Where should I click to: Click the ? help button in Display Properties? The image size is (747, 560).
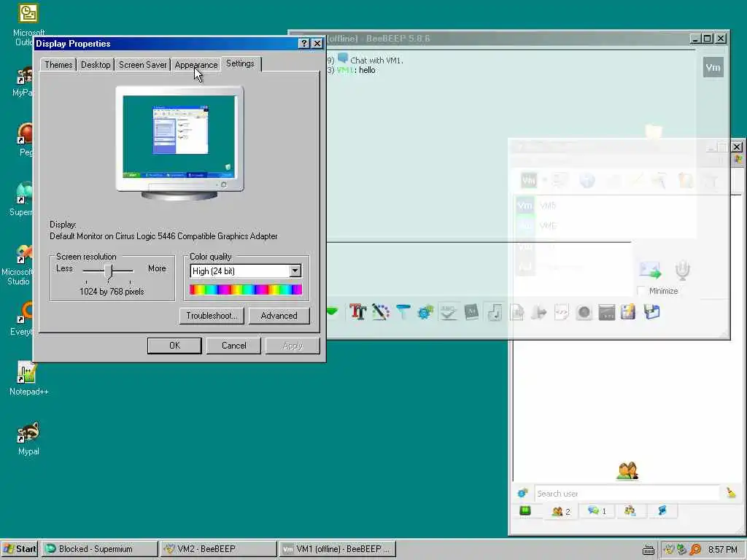pyautogui.click(x=304, y=43)
